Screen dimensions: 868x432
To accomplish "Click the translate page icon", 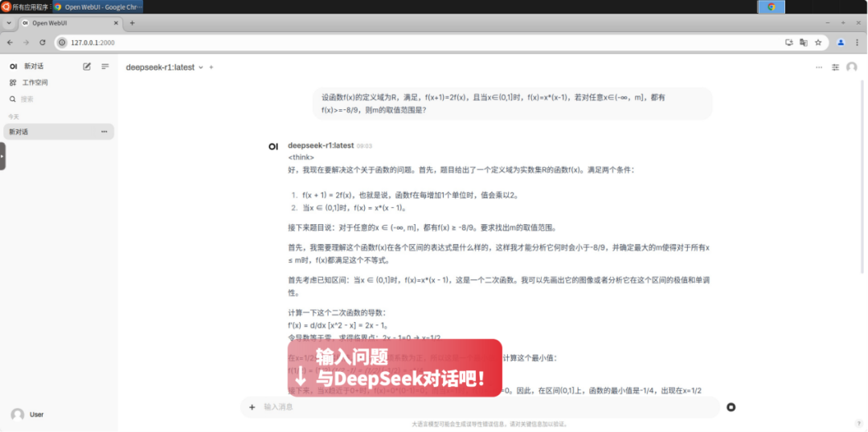I will coord(803,42).
